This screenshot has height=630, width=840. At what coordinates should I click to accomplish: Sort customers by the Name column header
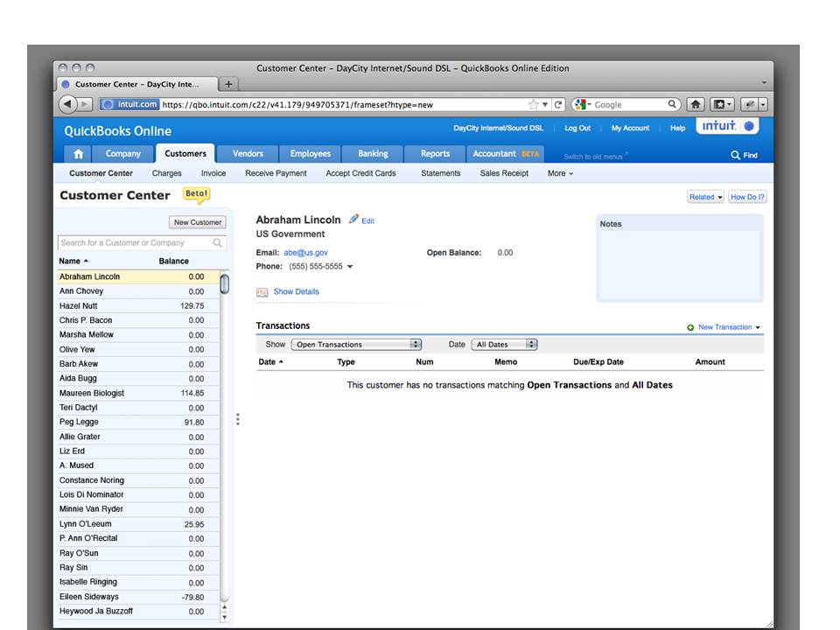(73, 261)
